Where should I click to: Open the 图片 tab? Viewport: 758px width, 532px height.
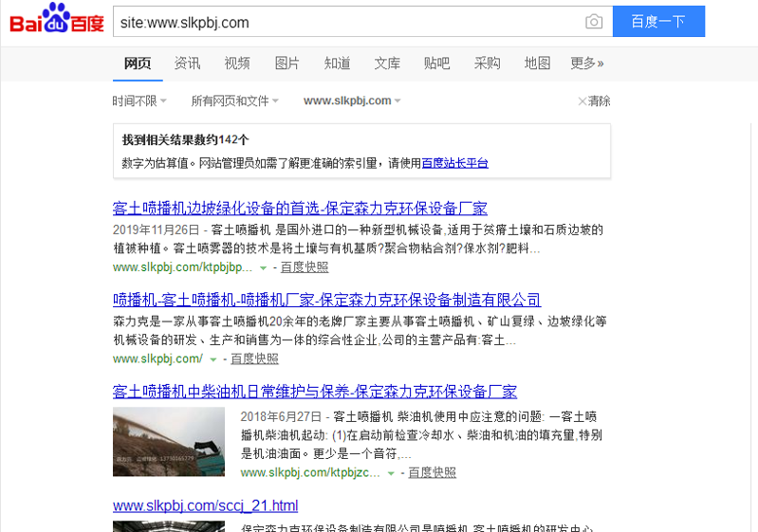(x=287, y=64)
